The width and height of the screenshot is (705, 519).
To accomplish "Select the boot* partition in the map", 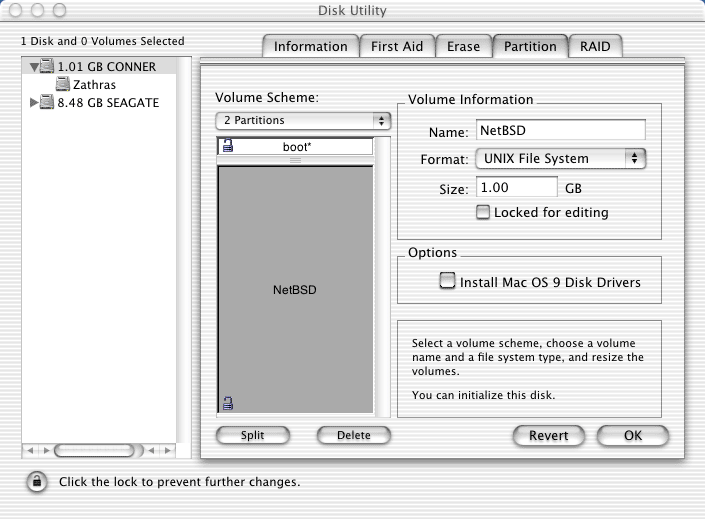I will coord(295,147).
